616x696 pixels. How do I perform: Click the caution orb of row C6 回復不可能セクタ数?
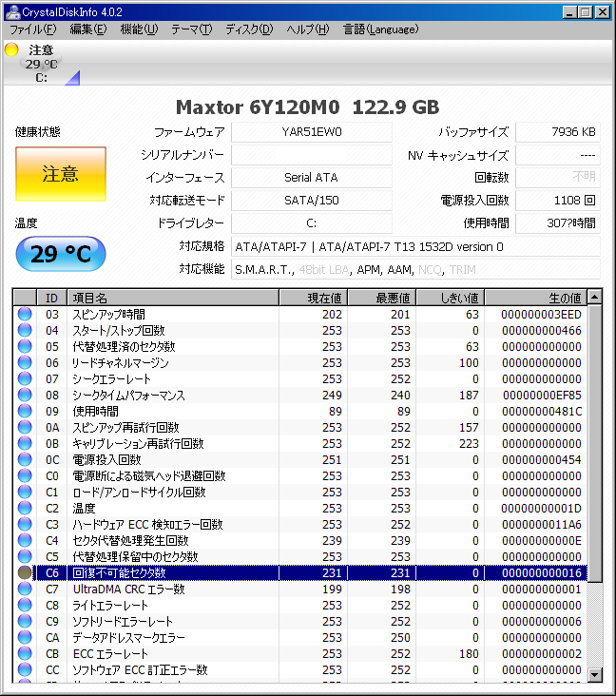tap(25, 572)
